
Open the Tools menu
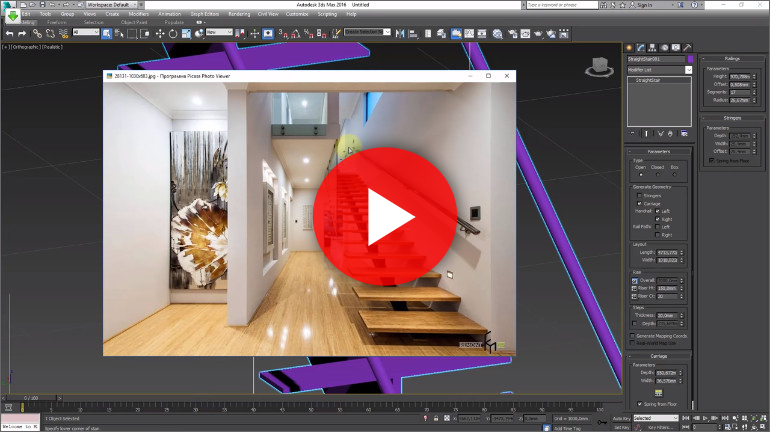(46, 14)
